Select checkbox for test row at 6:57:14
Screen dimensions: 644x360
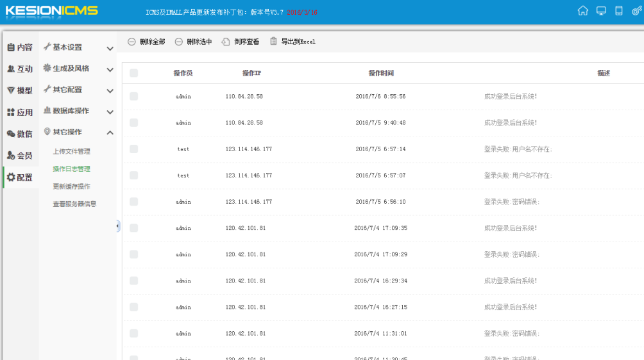point(133,149)
